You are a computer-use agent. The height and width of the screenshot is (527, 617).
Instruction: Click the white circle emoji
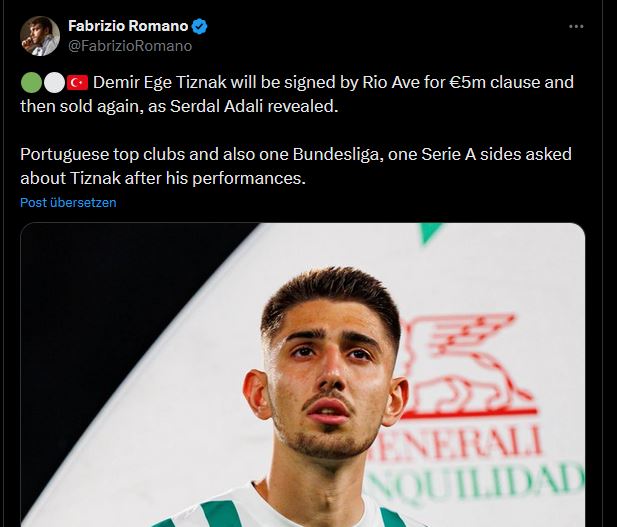click(54, 82)
